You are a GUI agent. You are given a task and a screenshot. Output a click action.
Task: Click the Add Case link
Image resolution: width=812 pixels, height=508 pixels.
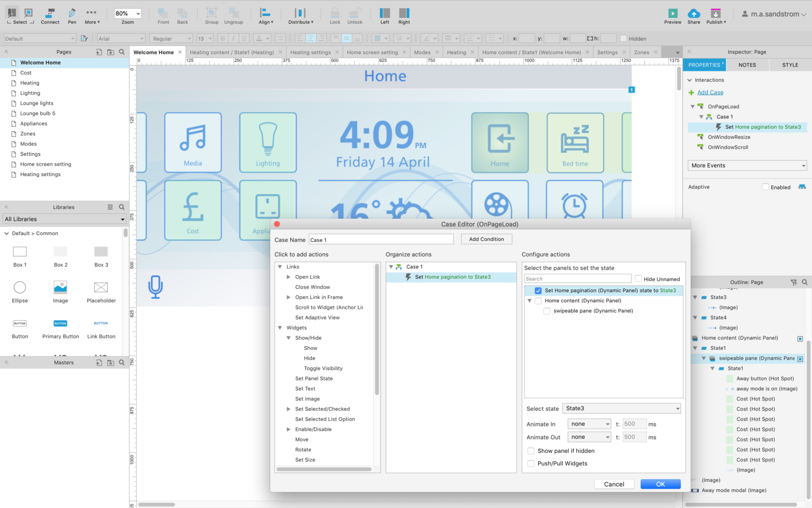pyautogui.click(x=710, y=92)
